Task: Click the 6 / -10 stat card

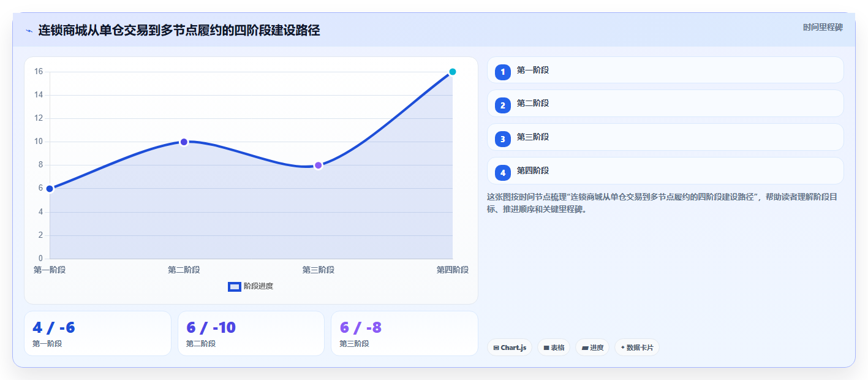Action: 251,333
